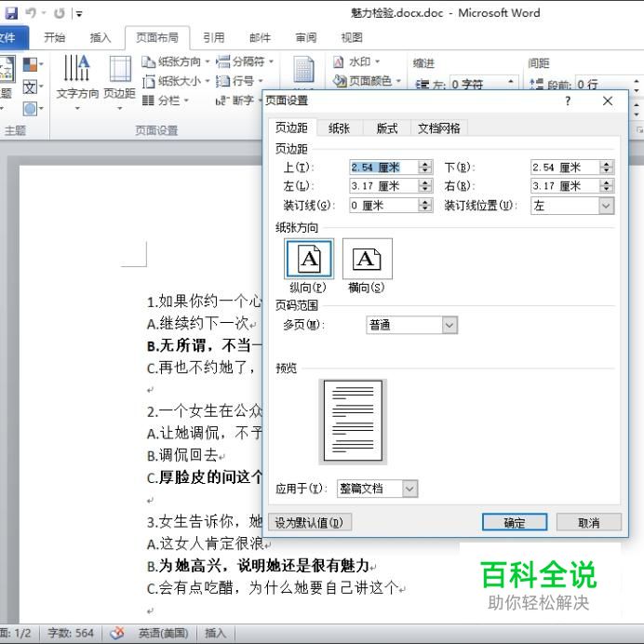Click the 下 bottom margin field
The image size is (644, 644).
click(x=565, y=168)
